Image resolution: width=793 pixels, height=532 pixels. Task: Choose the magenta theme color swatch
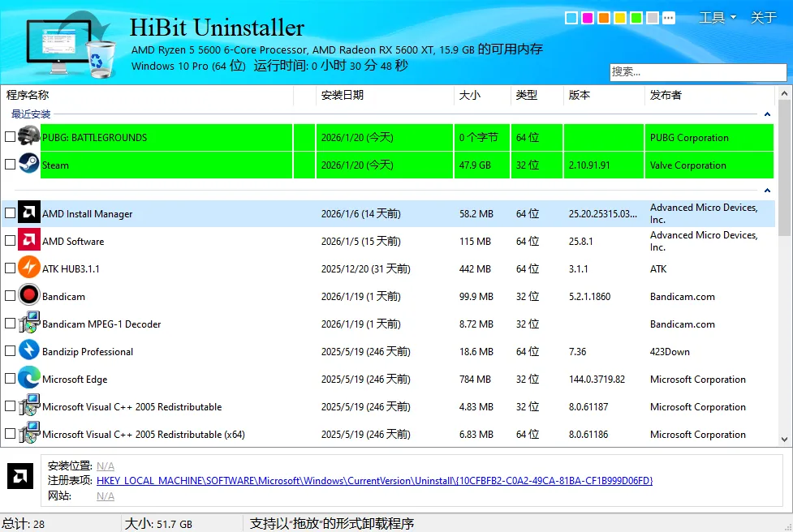(x=588, y=18)
